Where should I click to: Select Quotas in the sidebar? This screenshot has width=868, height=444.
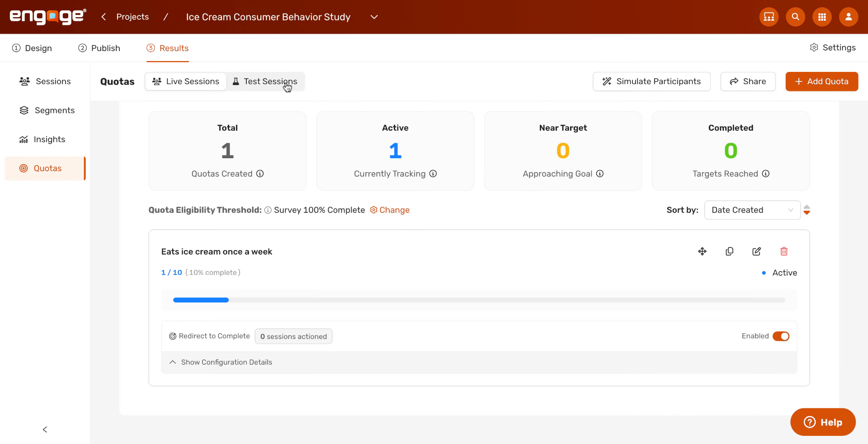[45, 168]
